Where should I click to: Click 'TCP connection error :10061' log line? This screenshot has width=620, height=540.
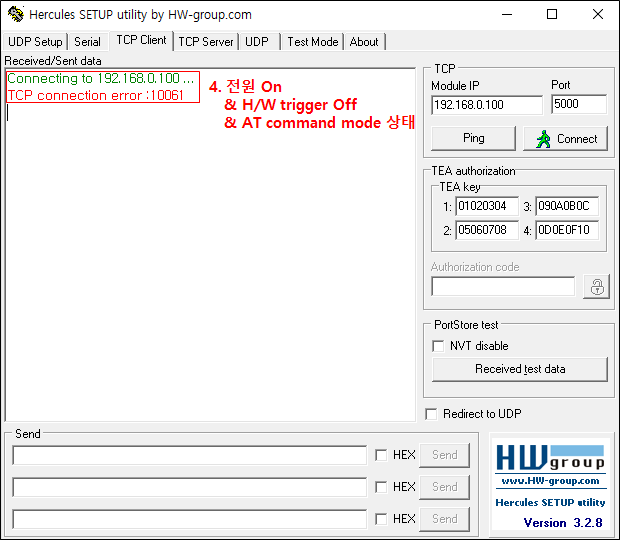pos(95,95)
